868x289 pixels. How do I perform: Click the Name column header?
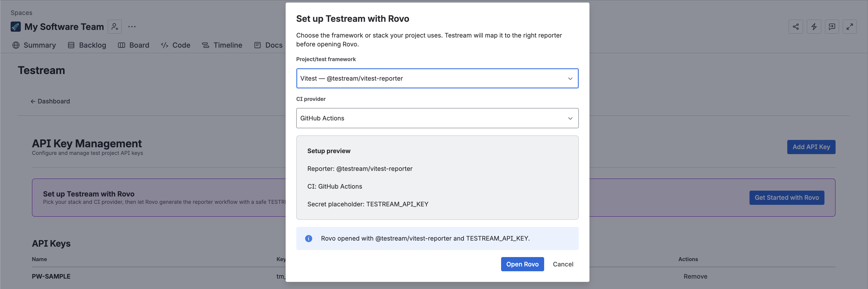[39, 259]
